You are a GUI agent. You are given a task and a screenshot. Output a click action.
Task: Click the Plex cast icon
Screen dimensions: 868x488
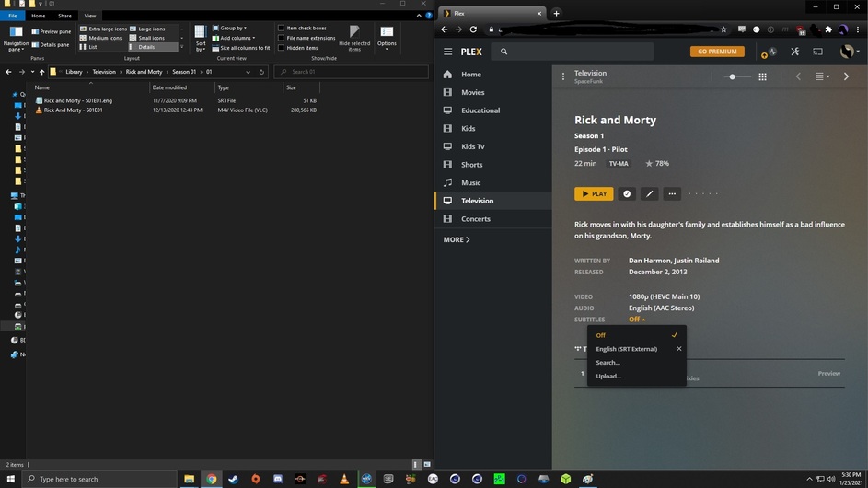pos(817,52)
